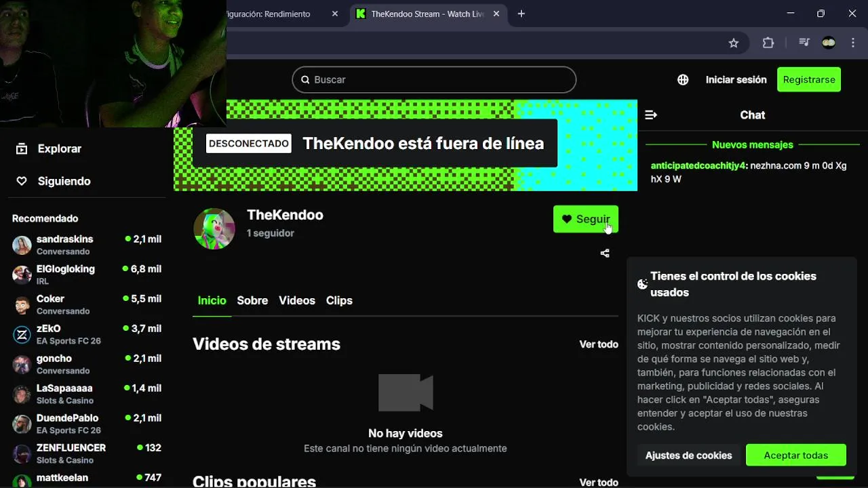Click sandraskins avatar in recommended list
Image resolution: width=868 pixels, height=488 pixels.
22,245
